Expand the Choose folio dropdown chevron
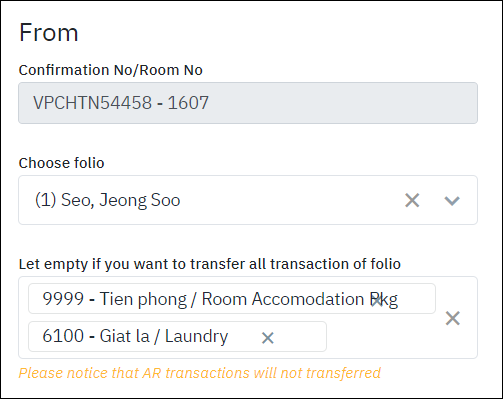Viewport: 503px width, 399px height. tap(452, 201)
